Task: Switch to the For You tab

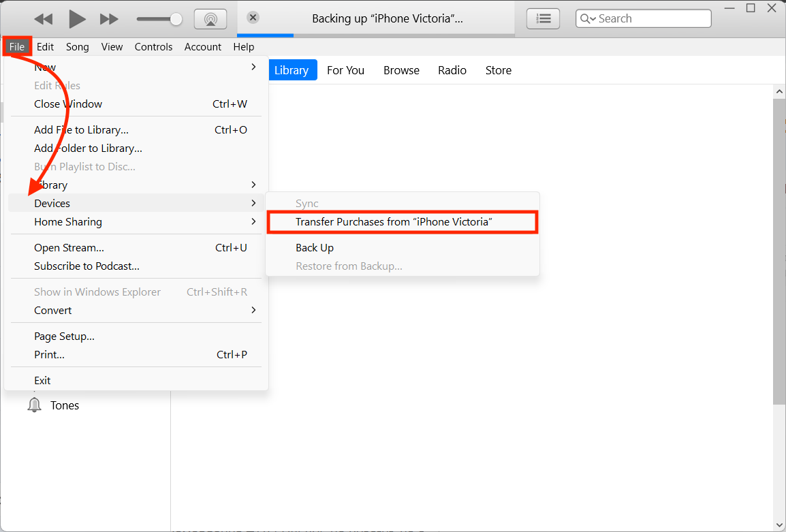Action: click(x=345, y=70)
